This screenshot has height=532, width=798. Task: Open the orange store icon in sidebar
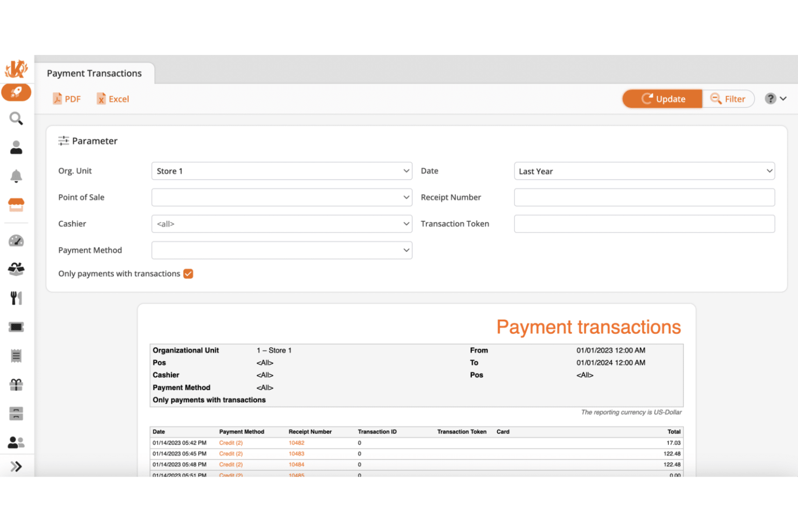coord(16,205)
